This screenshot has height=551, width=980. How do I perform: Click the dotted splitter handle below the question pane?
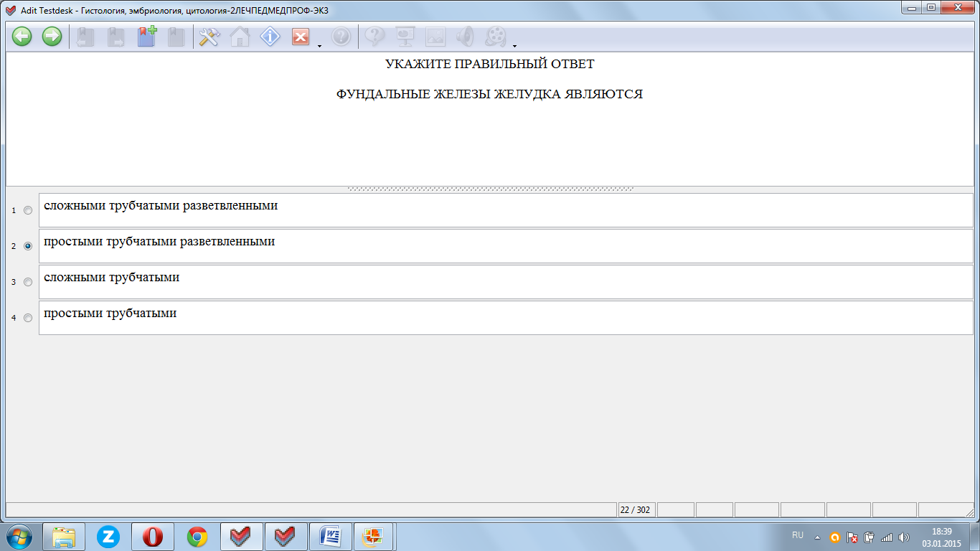pos(490,189)
